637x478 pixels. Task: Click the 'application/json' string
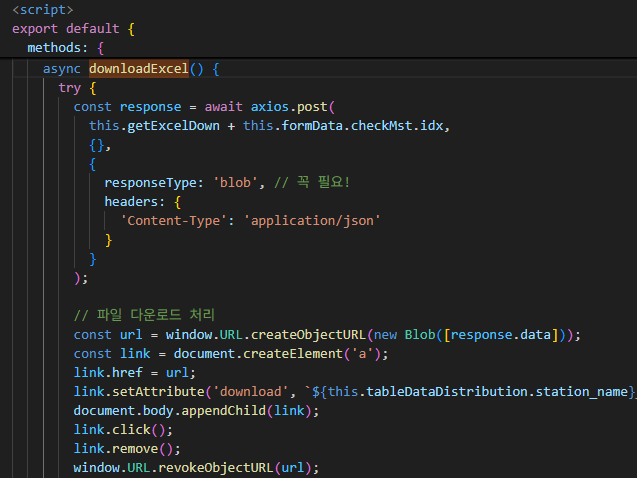[x=312, y=221]
